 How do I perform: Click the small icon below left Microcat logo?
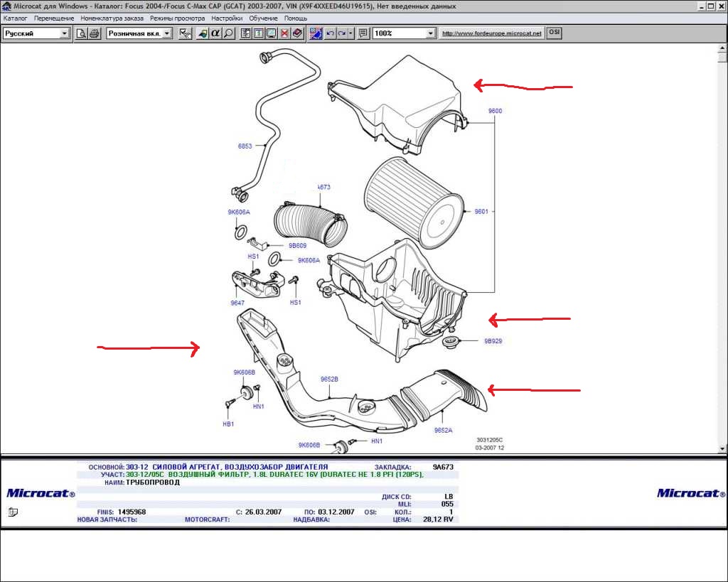pos(14,512)
